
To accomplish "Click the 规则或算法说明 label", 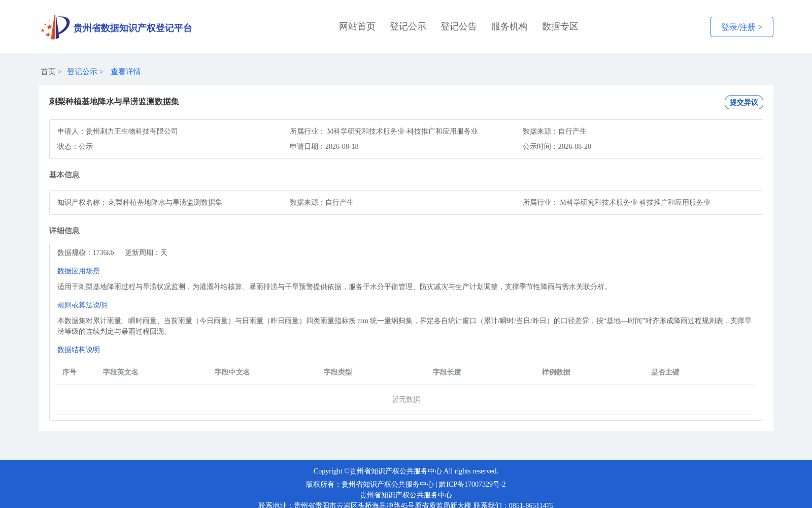I will [82, 305].
